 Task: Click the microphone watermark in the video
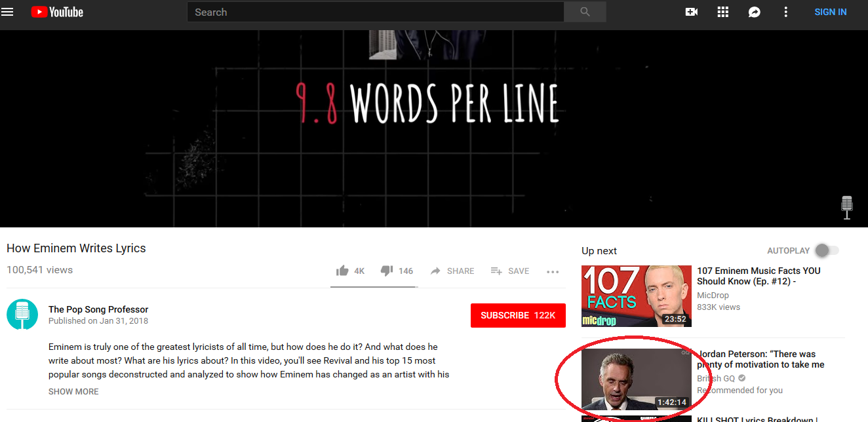point(847,207)
